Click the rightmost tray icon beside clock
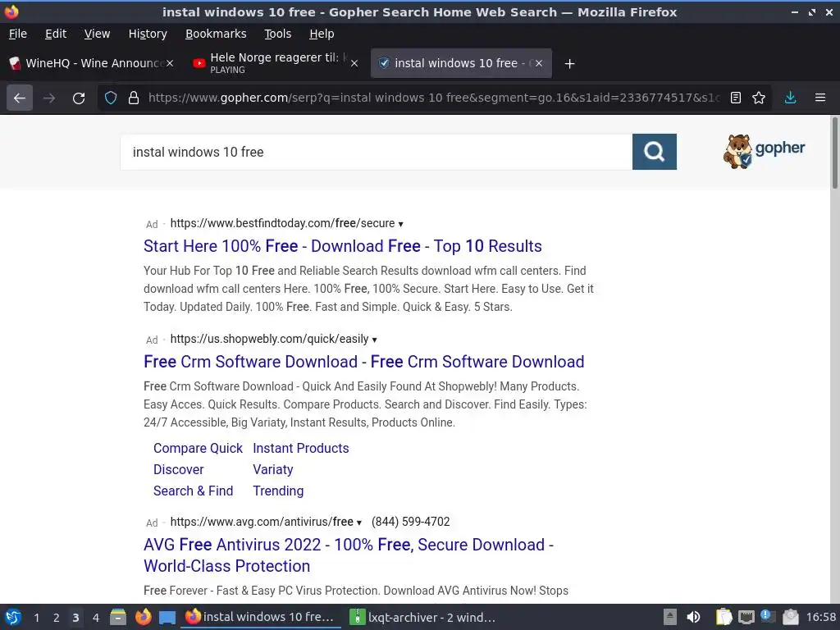The image size is (840, 630). (x=790, y=617)
